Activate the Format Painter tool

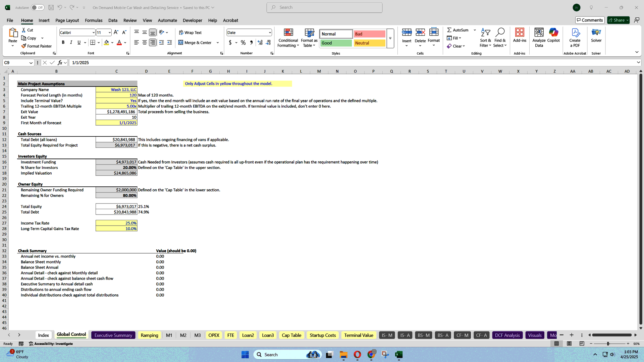[36, 46]
